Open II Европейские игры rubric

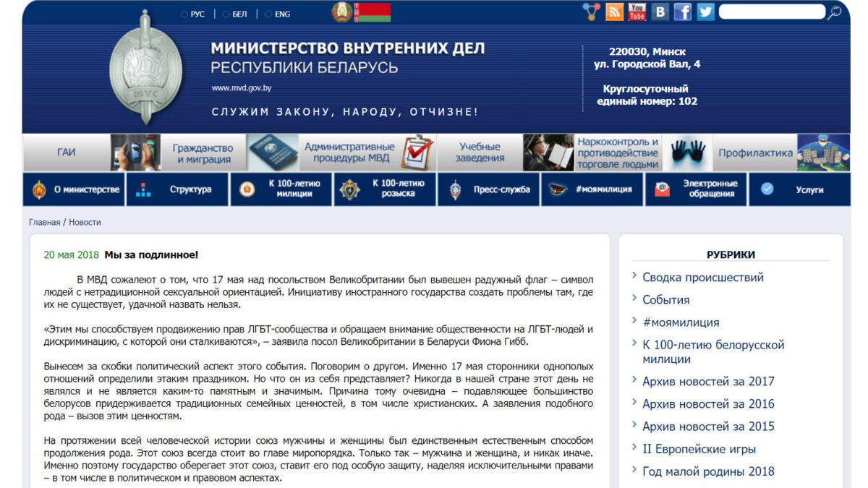[699, 449]
